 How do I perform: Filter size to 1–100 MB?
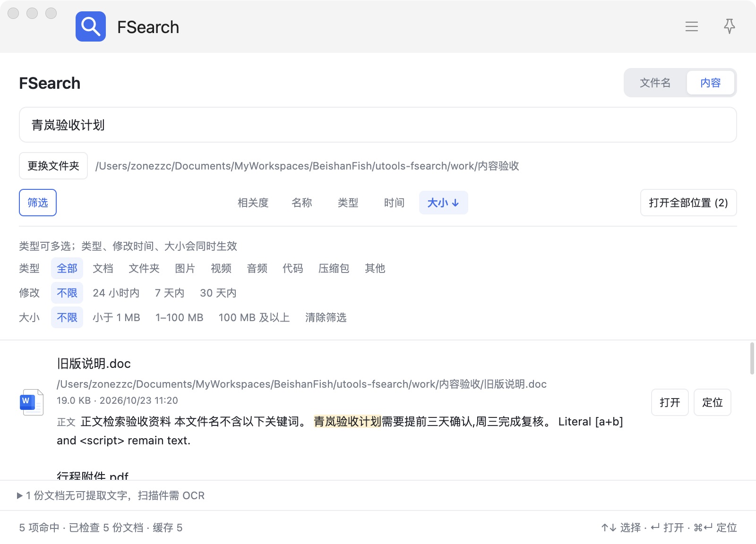point(180,317)
